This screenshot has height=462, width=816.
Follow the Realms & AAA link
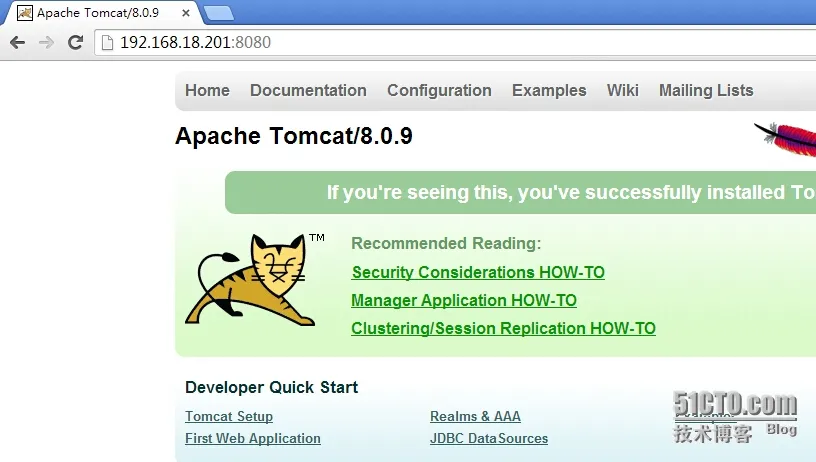pyautogui.click(x=475, y=416)
